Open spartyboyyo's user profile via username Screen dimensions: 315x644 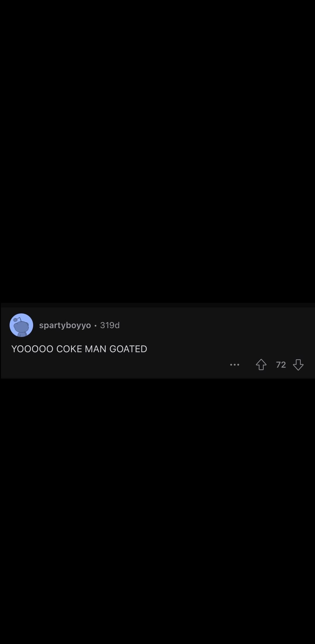pos(65,325)
